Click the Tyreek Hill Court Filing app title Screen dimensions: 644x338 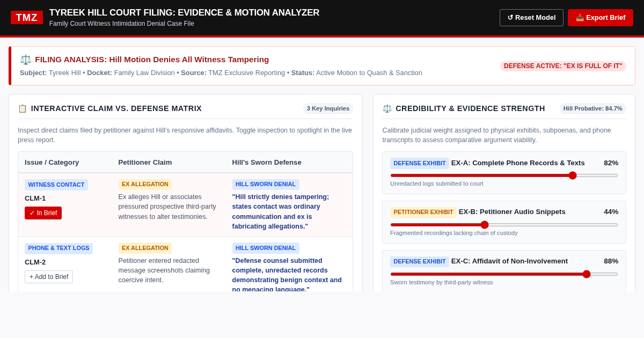184,13
